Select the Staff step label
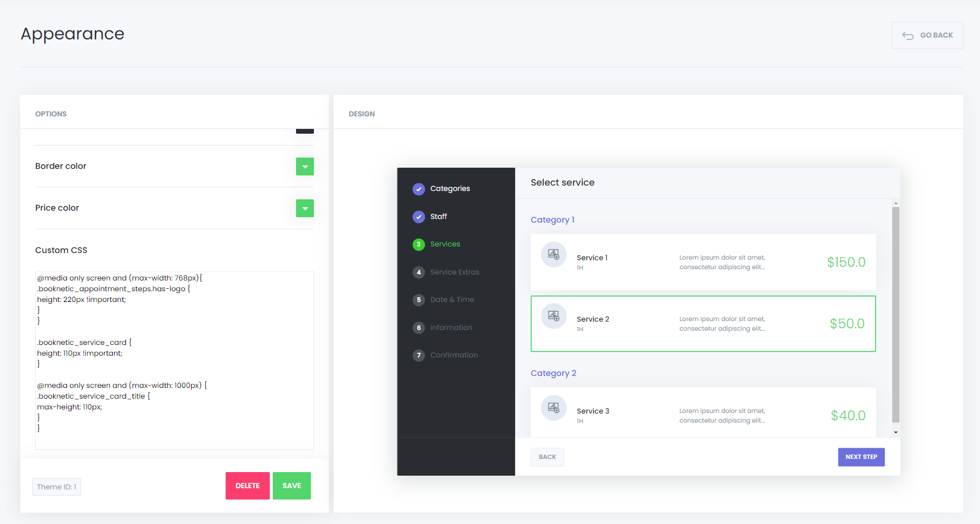This screenshot has height=524, width=980. tap(439, 217)
